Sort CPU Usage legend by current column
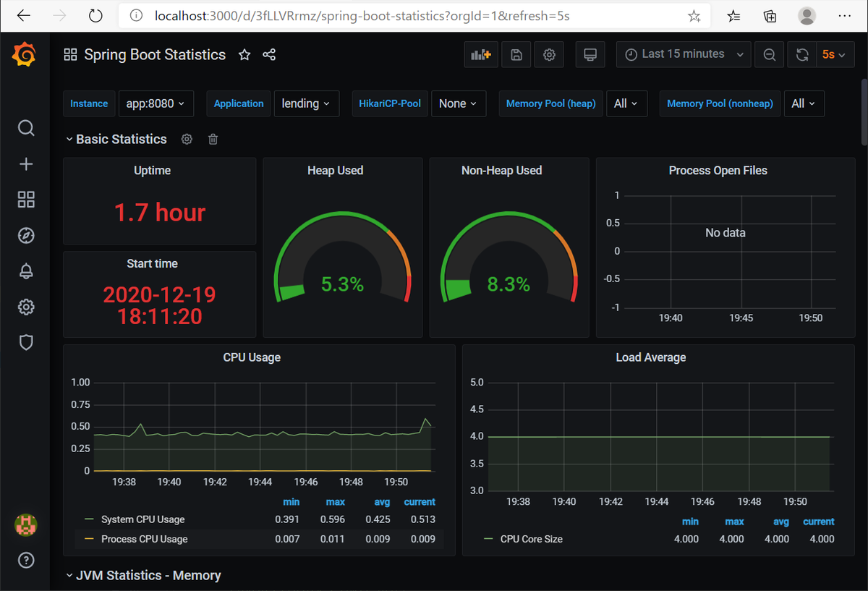 (420, 502)
